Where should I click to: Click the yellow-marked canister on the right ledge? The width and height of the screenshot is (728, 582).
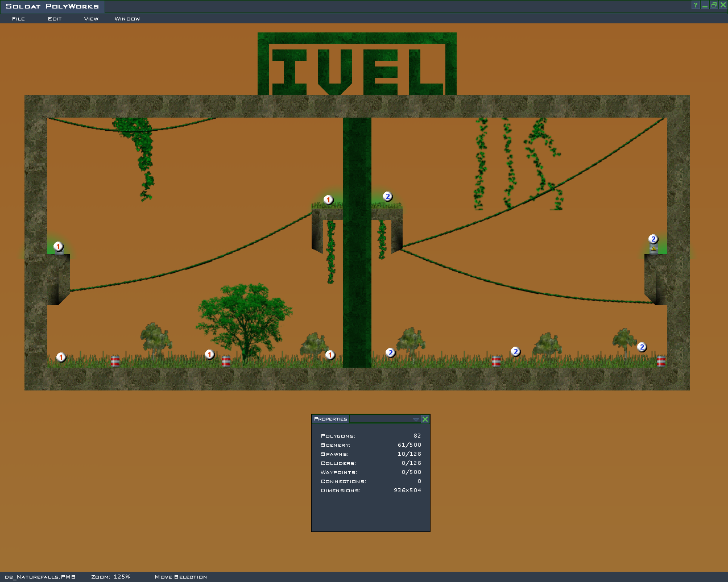pyautogui.click(x=653, y=249)
